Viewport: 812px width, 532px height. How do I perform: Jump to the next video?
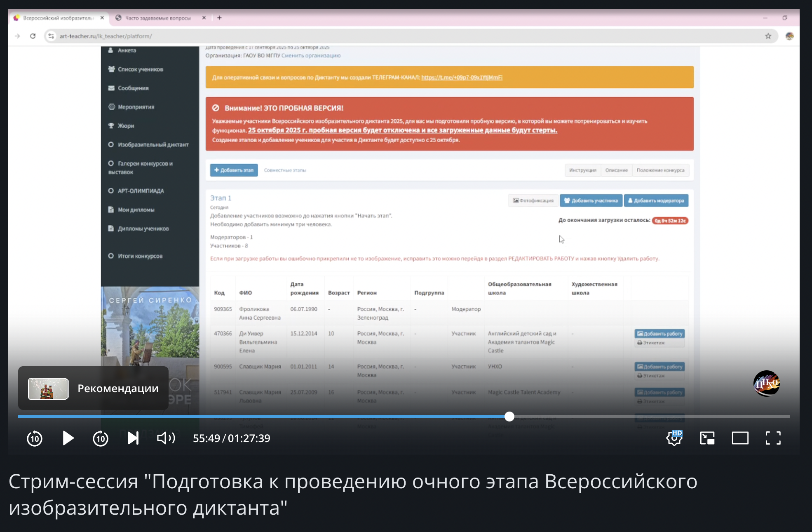click(x=133, y=438)
